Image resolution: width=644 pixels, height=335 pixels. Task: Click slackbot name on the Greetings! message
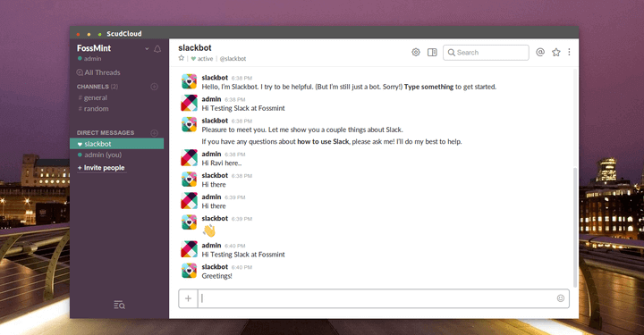point(215,267)
